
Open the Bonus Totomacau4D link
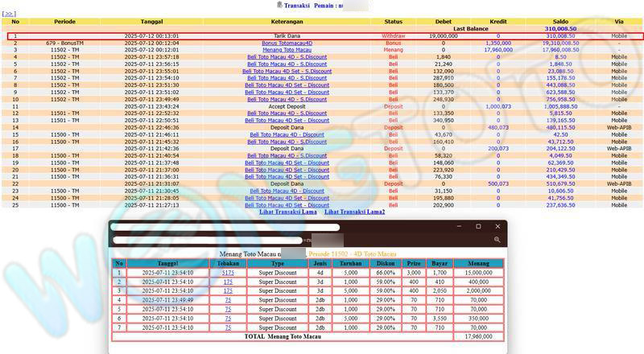(287, 43)
